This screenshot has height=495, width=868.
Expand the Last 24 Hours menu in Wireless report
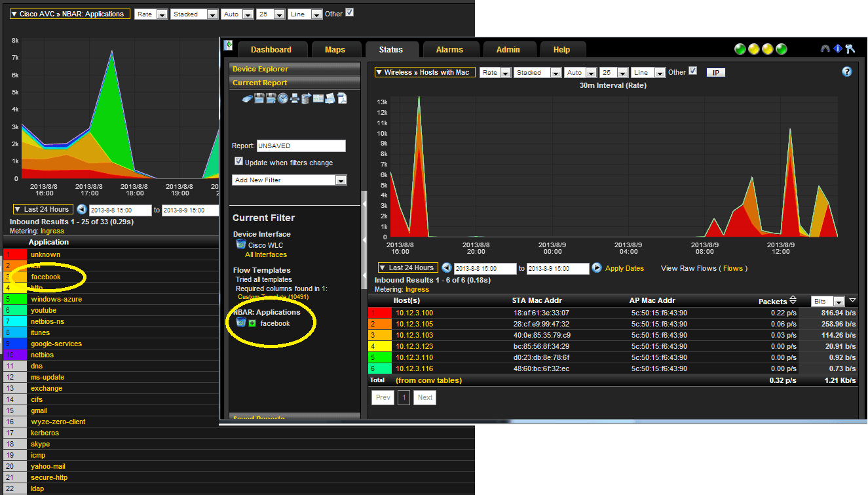coord(407,267)
